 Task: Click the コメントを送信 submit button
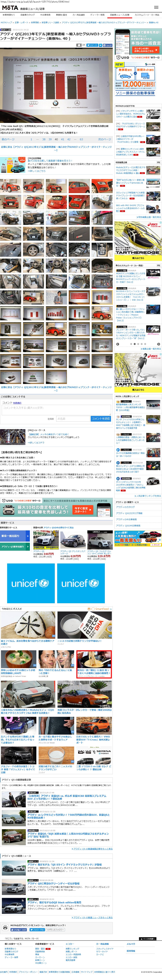pos(101,418)
